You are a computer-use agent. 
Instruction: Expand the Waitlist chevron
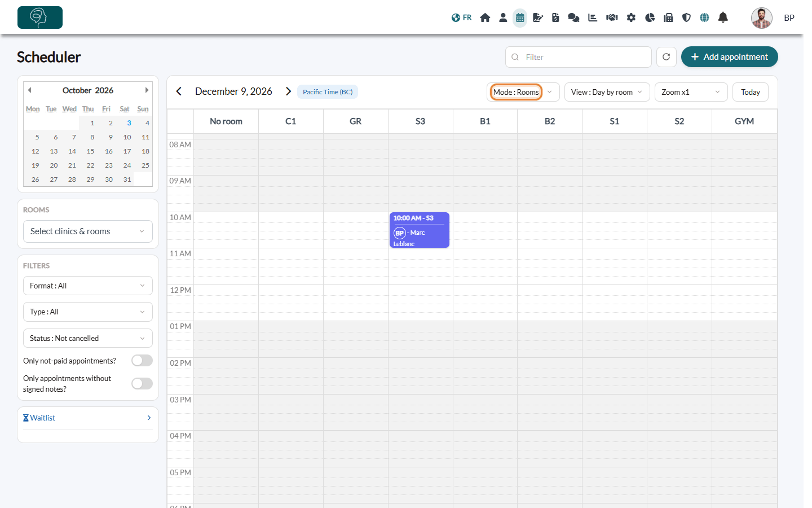(149, 418)
